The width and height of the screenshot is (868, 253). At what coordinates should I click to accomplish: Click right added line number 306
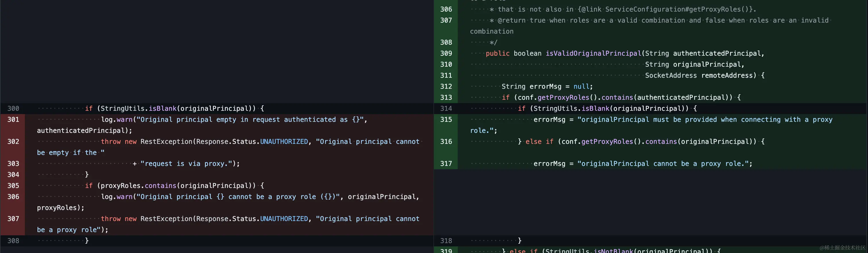[446, 9]
